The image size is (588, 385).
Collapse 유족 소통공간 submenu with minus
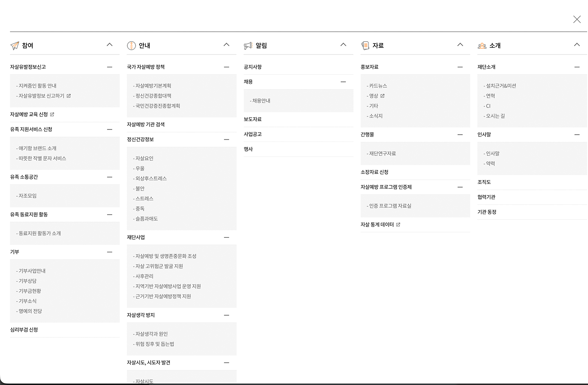(x=110, y=177)
